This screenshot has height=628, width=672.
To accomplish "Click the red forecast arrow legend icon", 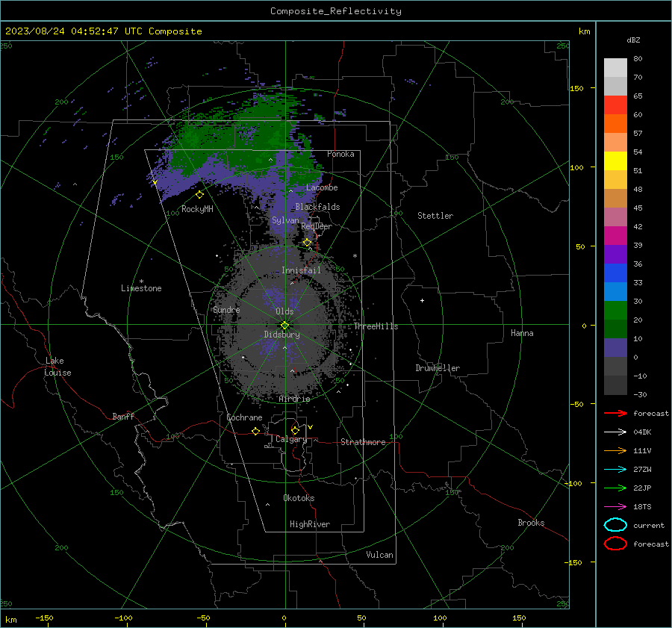I will [615, 413].
